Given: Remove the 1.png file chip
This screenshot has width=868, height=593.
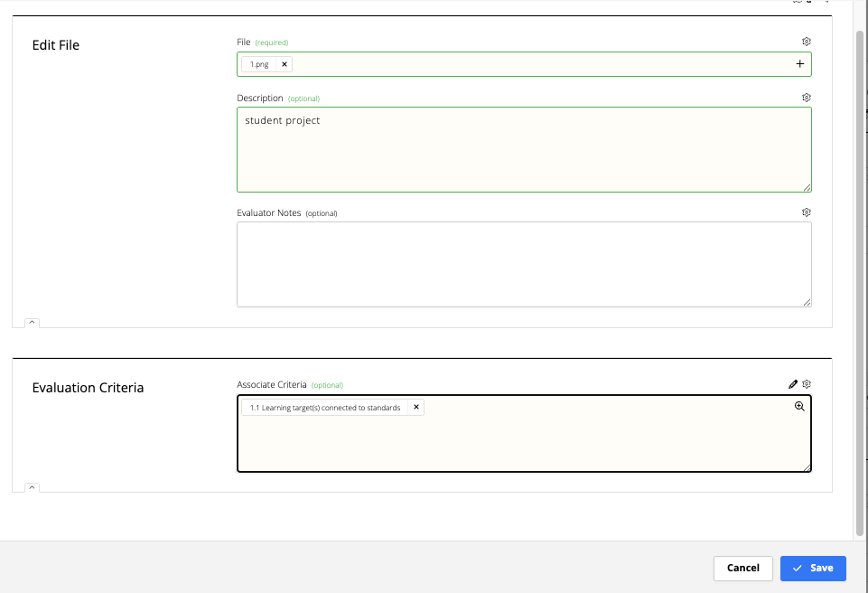Looking at the screenshot, I should click(285, 63).
